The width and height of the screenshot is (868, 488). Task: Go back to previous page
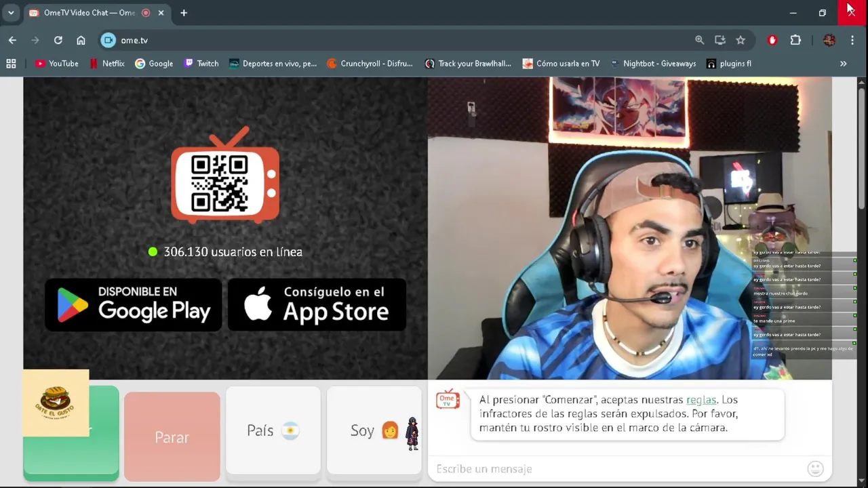point(12,40)
